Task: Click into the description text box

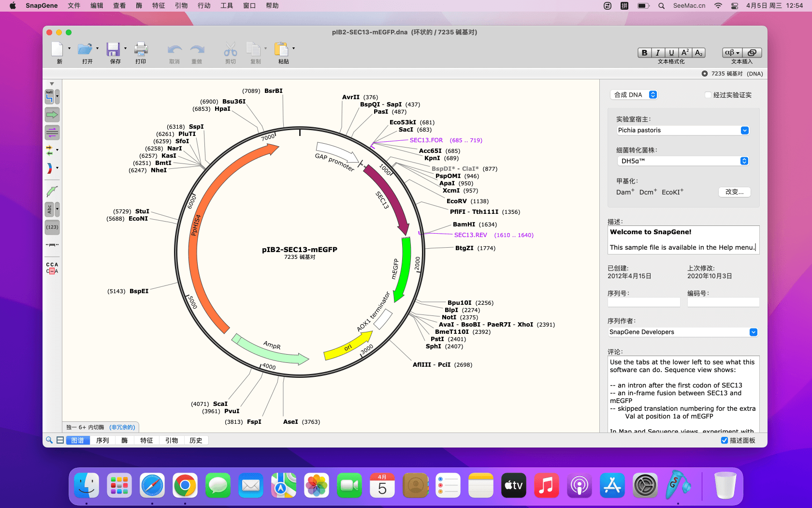Action: 683,239
